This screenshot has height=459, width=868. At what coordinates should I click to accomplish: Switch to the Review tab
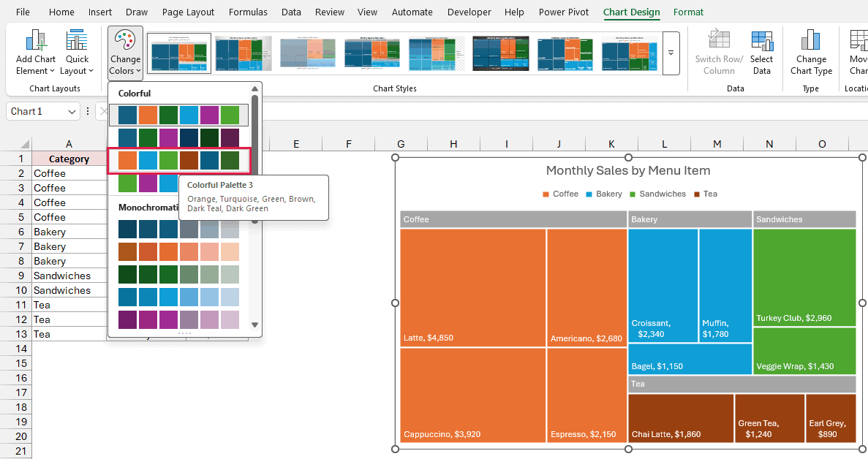330,12
